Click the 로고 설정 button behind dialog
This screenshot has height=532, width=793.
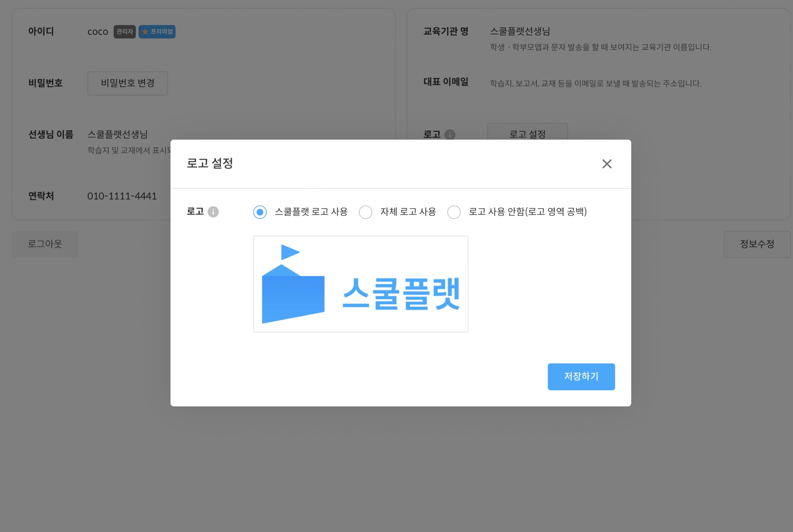527,133
